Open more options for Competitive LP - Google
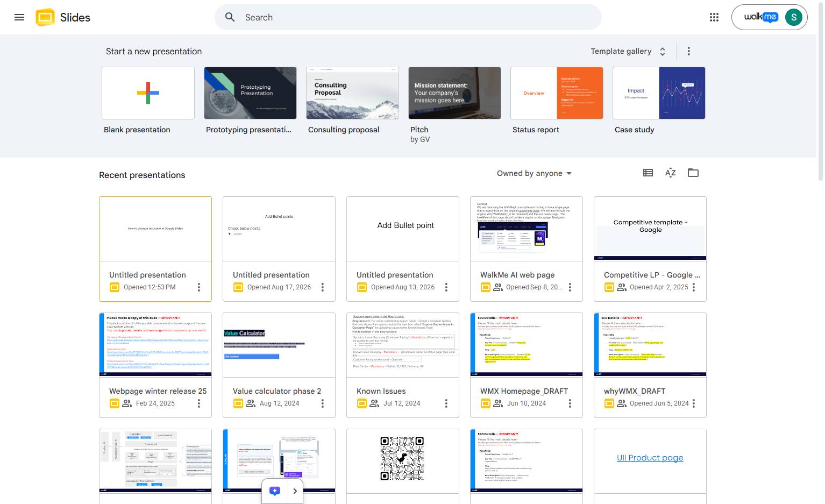Image resolution: width=825 pixels, height=504 pixels. (694, 287)
